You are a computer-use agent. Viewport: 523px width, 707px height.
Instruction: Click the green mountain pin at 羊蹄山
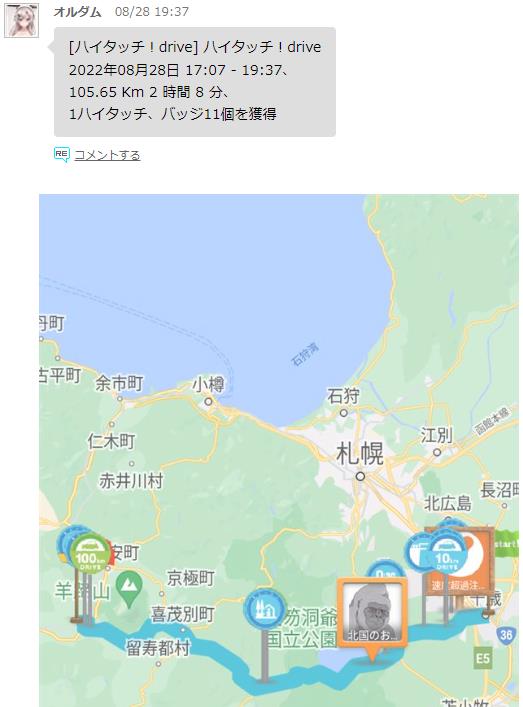129,589
